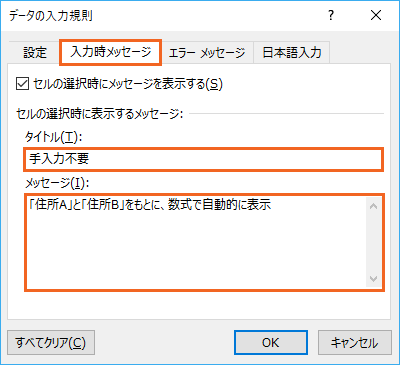Select the 入力時メッセージ tab
This screenshot has height=365, width=400.
pyautogui.click(x=111, y=52)
